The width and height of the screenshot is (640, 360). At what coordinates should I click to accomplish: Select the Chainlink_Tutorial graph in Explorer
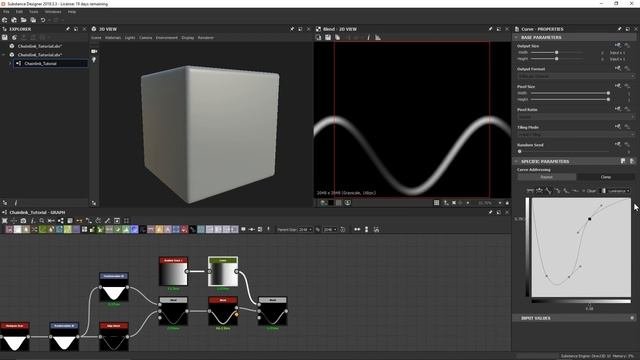click(51, 64)
